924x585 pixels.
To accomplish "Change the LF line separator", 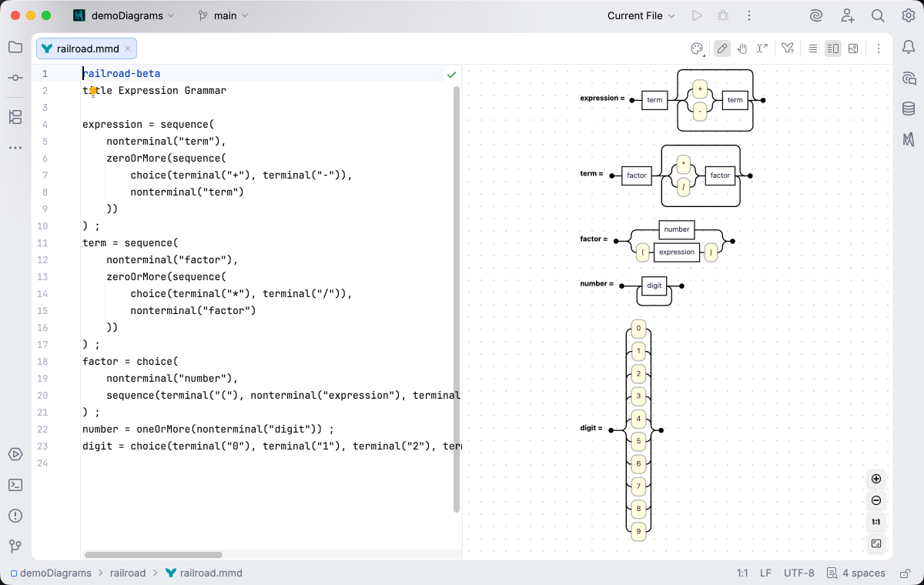I will (765, 573).
